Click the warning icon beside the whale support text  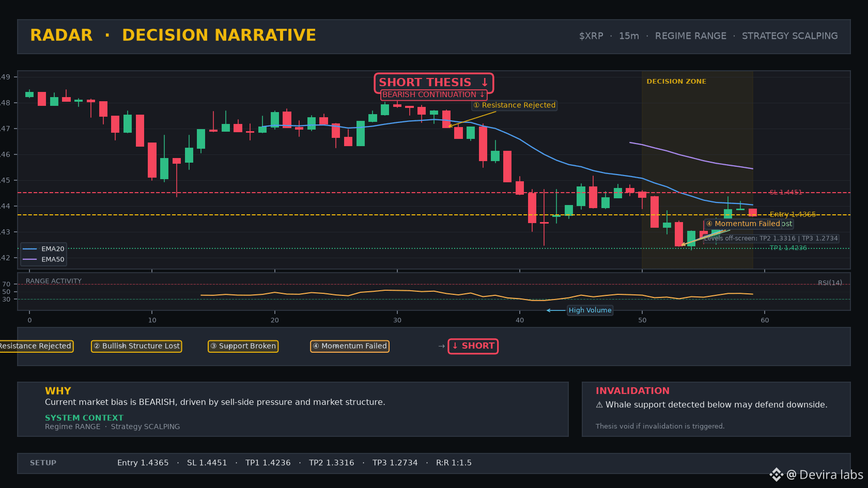click(x=599, y=405)
